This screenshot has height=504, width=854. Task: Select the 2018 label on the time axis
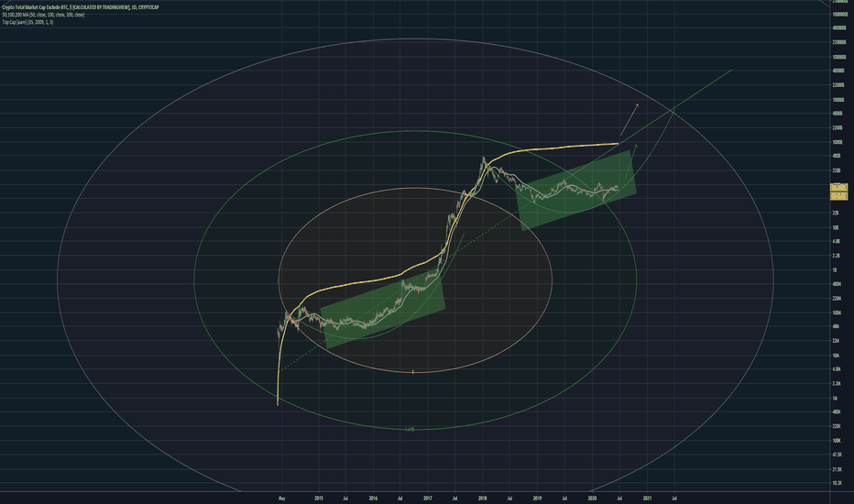tap(483, 498)
